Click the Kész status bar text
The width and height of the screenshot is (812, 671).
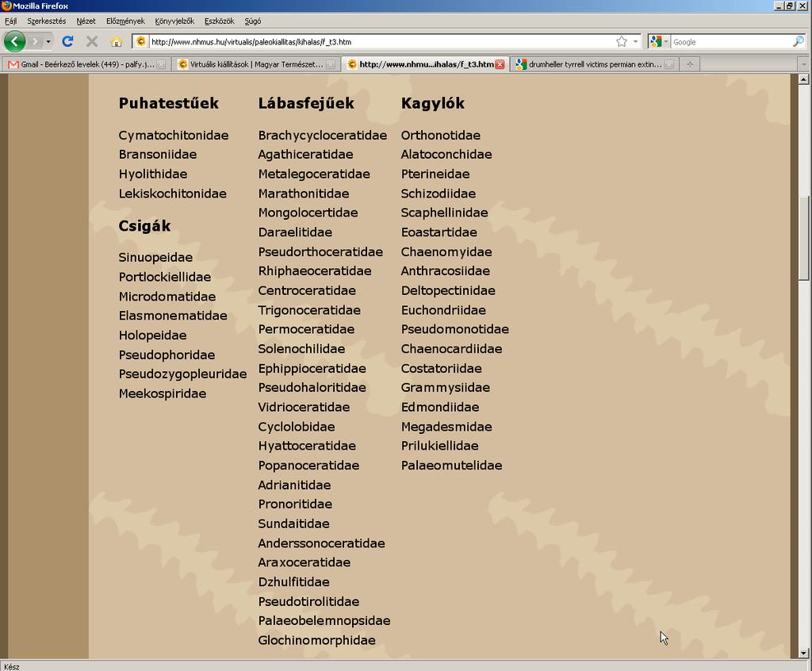[11, 667]
